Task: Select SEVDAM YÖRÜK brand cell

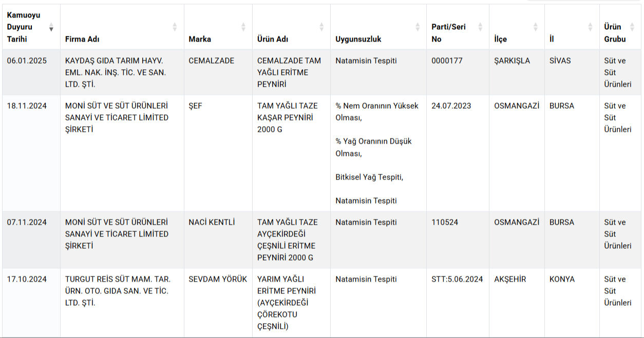Action: click(x=218, y=303)
